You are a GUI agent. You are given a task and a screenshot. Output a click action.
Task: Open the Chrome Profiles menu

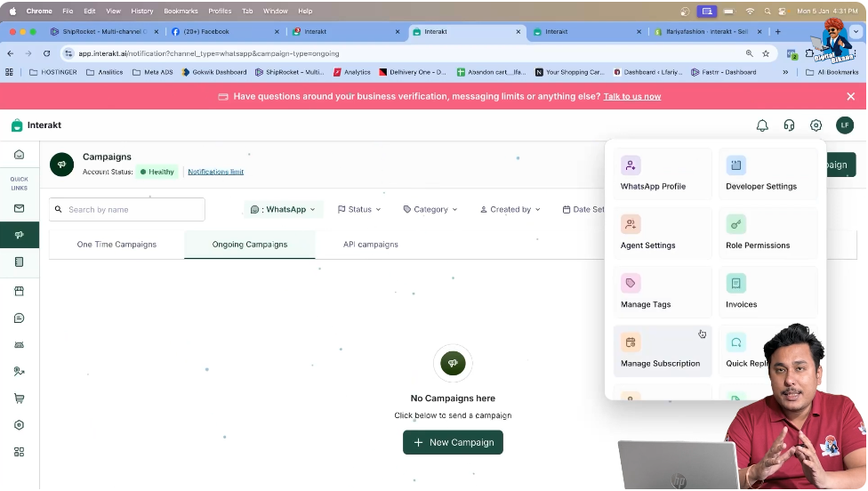pyautogui.click(x=220, y=11)
